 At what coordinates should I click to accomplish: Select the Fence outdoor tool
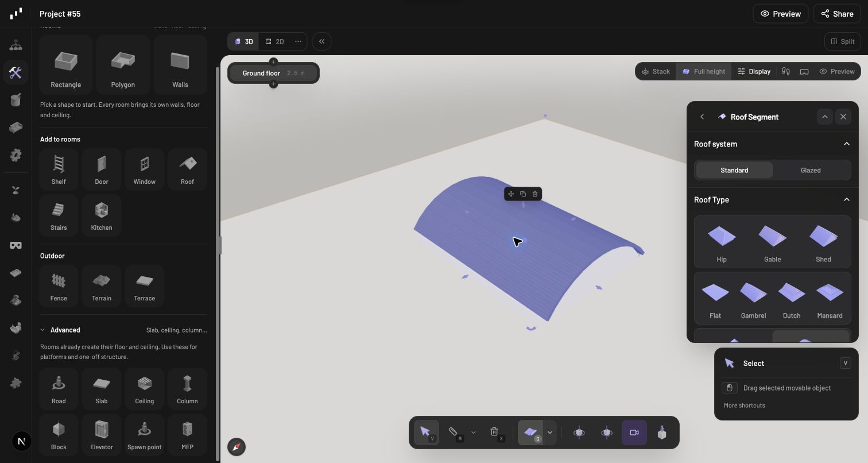pyautogui.click(x=59, y=285)
